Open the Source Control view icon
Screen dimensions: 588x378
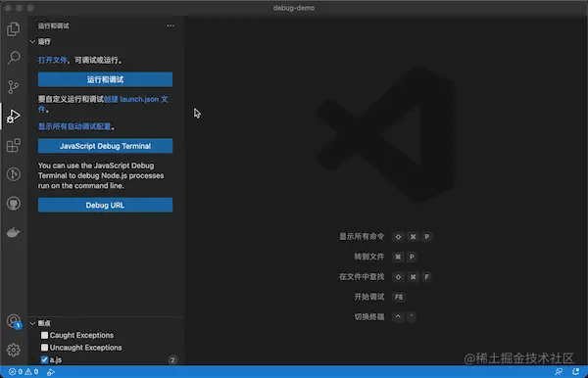click(x=13, y=86)
